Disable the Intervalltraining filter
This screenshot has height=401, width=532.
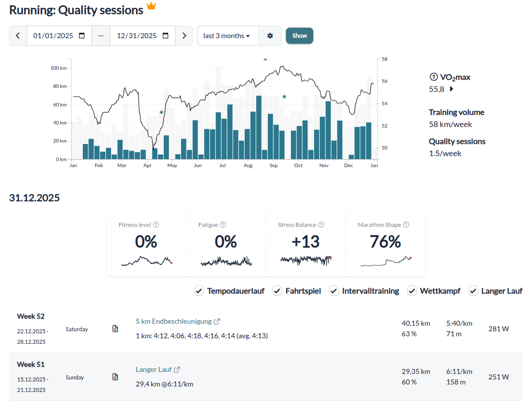pyautogui.click(x=334, y=291)
